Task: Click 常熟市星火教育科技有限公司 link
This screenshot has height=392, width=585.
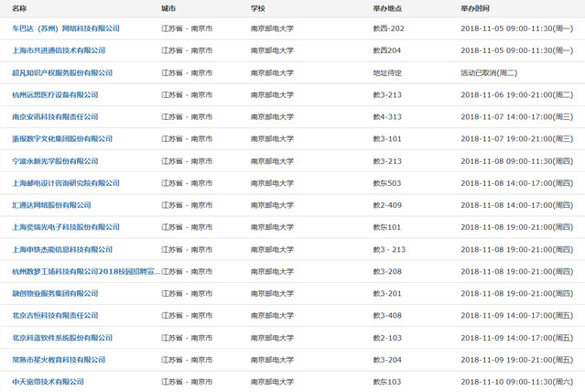Action: tap(59, 359)
